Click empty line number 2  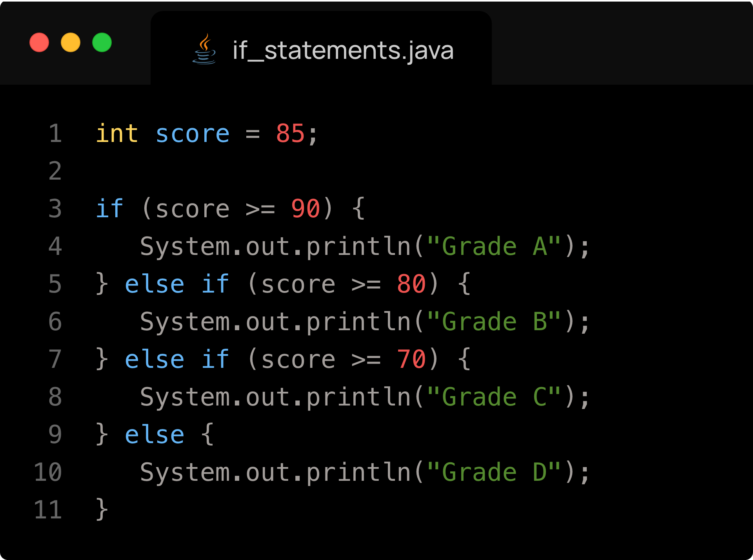pyautogui.click(x=55, y=171)
